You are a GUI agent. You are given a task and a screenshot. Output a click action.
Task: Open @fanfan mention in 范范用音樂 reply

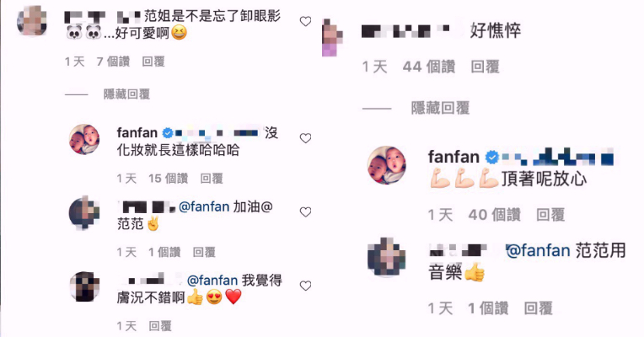(x=538, y=250)
